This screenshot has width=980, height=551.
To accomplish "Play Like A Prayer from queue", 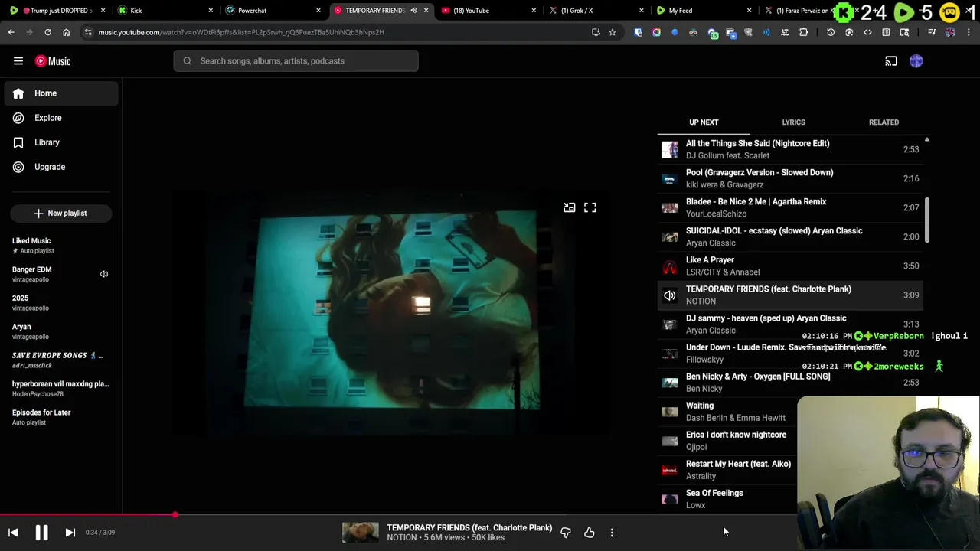I will tap(790, 266).
